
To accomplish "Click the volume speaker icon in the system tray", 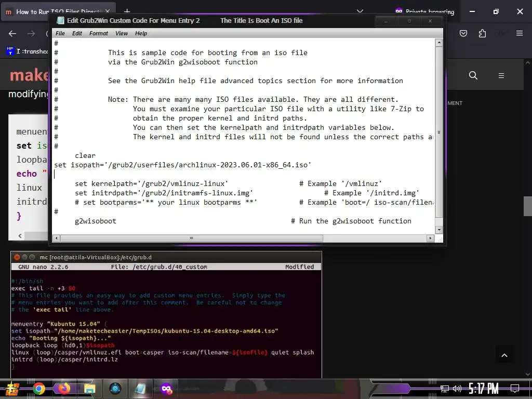I will (x=457, y=389).
